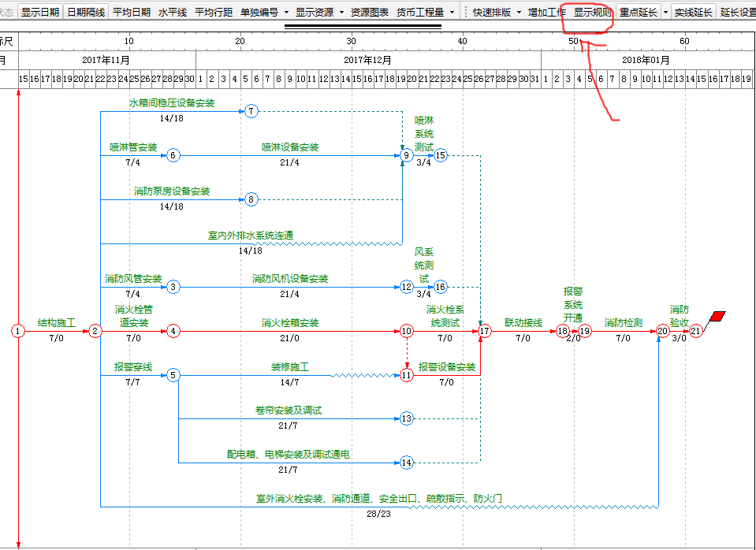Screen dimensions: 756x550
Task: Click the 2017年12月 month header
Action: click(368, 60)
